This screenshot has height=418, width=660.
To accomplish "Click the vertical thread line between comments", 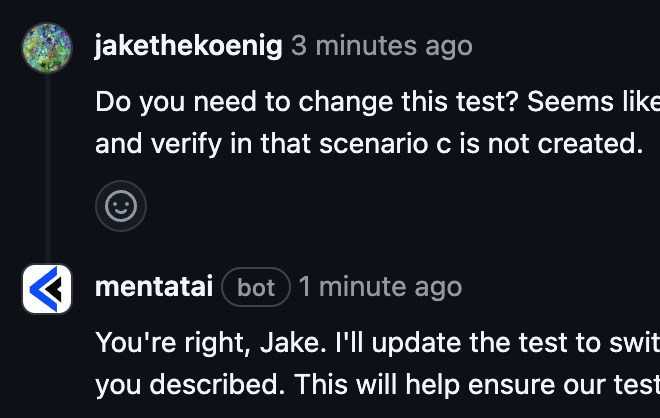I will 48,168.
